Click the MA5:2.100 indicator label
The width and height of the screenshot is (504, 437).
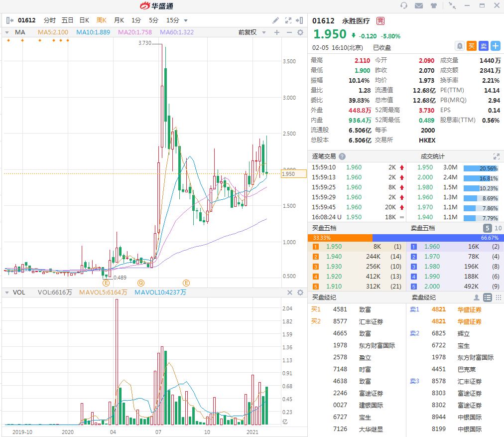[53, 32]
